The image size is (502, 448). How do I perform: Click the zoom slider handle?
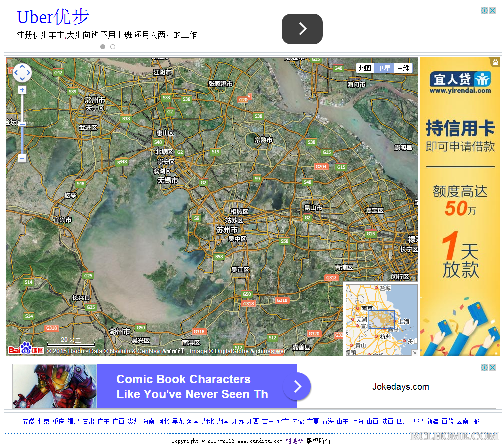coord(22,124)
